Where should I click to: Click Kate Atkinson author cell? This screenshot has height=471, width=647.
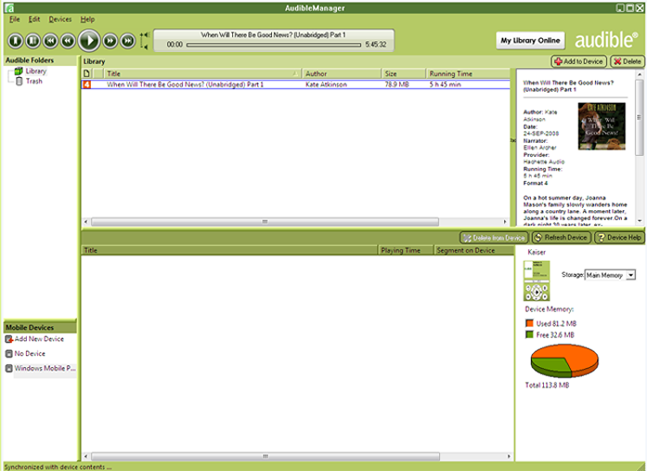326,84
